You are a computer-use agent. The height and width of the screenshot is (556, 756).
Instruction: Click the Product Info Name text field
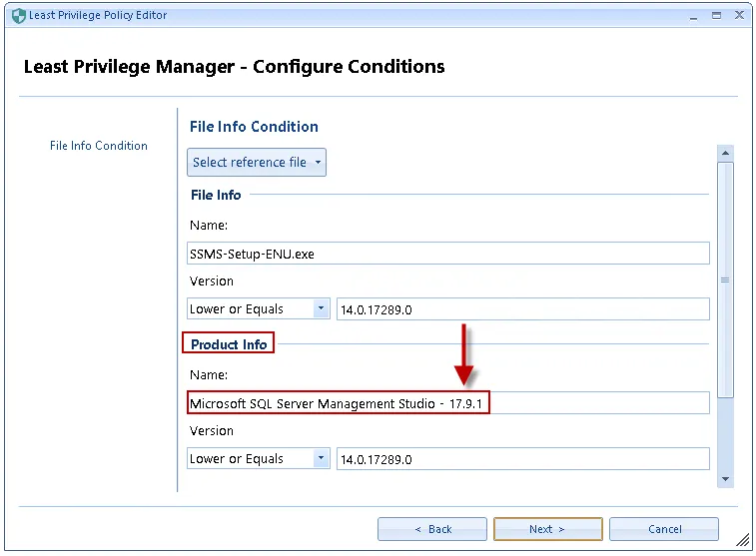coord(447,403)
